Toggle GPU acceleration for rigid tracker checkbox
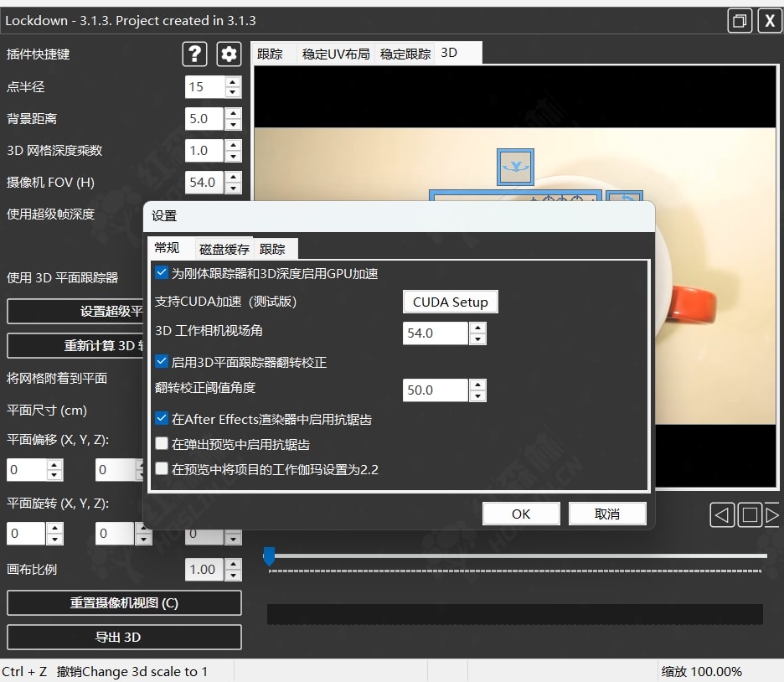784x682 pixels. tap(162, 273)
